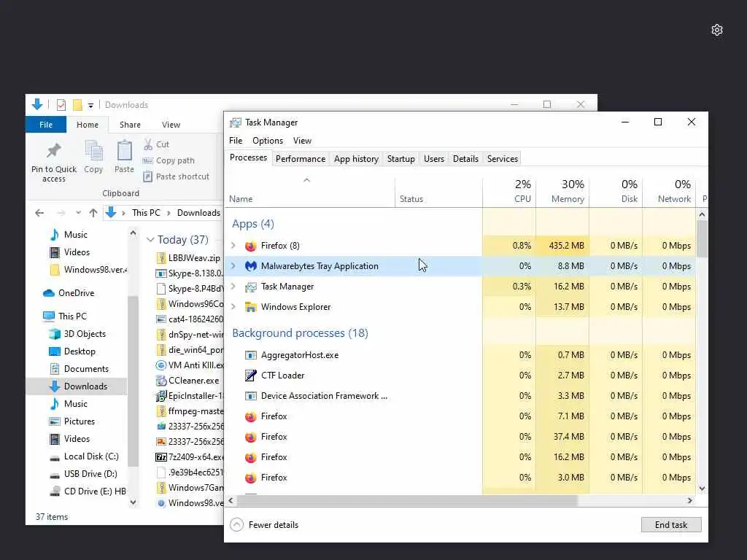Expand the Task Manager process row
This screenshot has width=747, height=560.
233,287
